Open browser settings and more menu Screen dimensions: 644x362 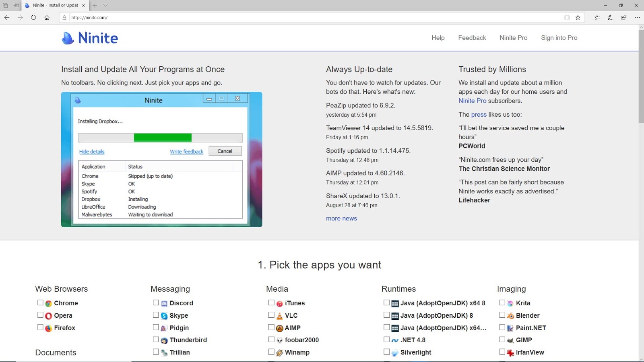(637, 17)
